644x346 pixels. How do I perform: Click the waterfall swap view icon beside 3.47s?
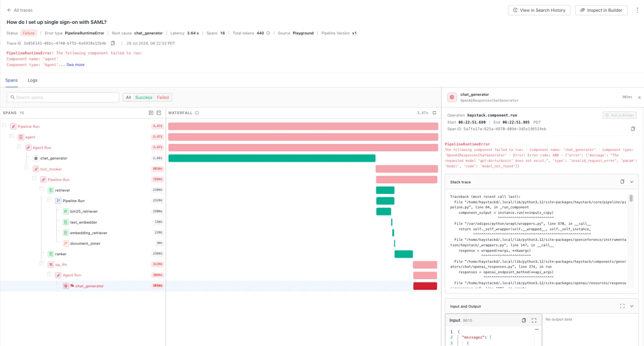coord(434,113)
